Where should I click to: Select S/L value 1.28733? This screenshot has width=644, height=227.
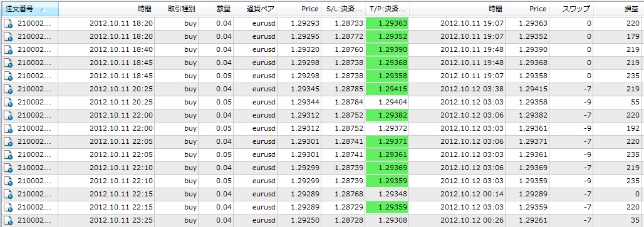pyautogui.click(x=349, y=24)
